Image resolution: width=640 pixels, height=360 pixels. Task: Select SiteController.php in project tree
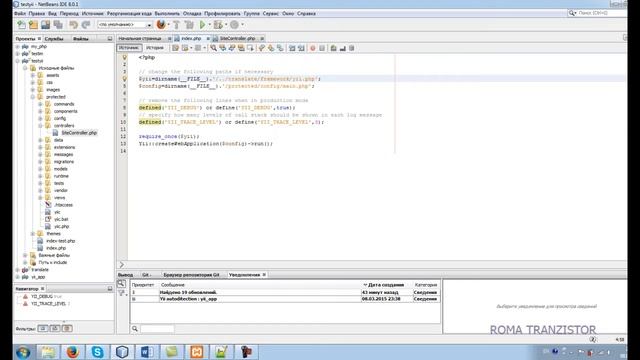[x=79, y=133]
